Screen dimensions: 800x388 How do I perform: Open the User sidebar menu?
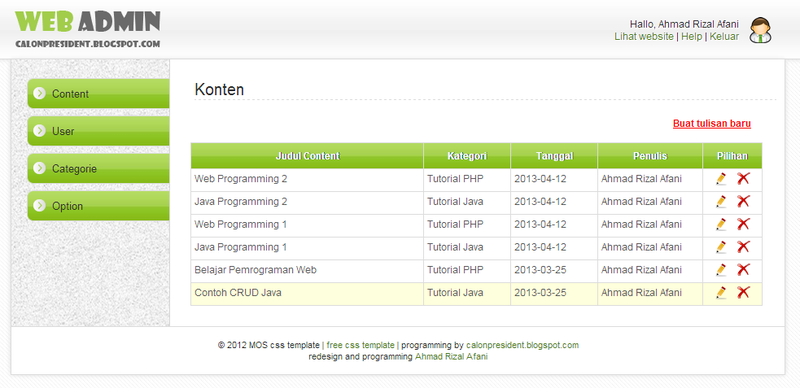coord(98,131)
